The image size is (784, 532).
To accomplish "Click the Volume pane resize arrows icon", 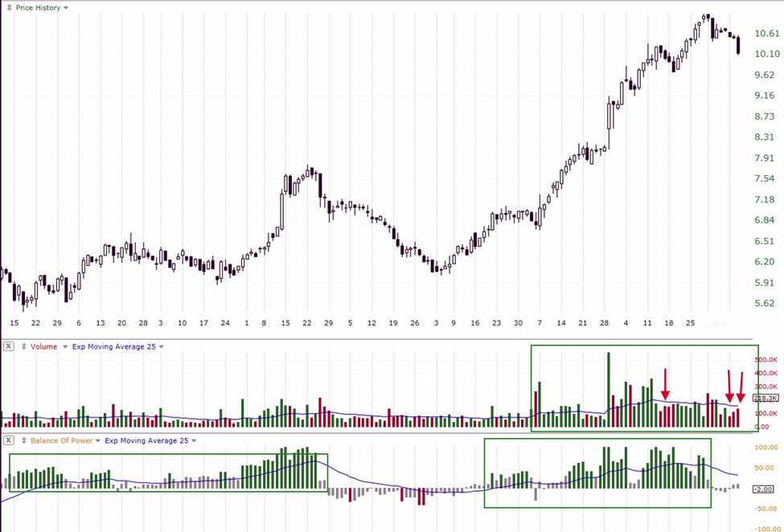I will (23, 346).
